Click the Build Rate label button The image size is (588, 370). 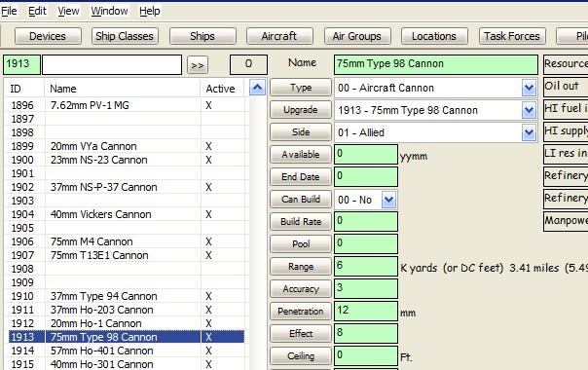tap(301, 222)
